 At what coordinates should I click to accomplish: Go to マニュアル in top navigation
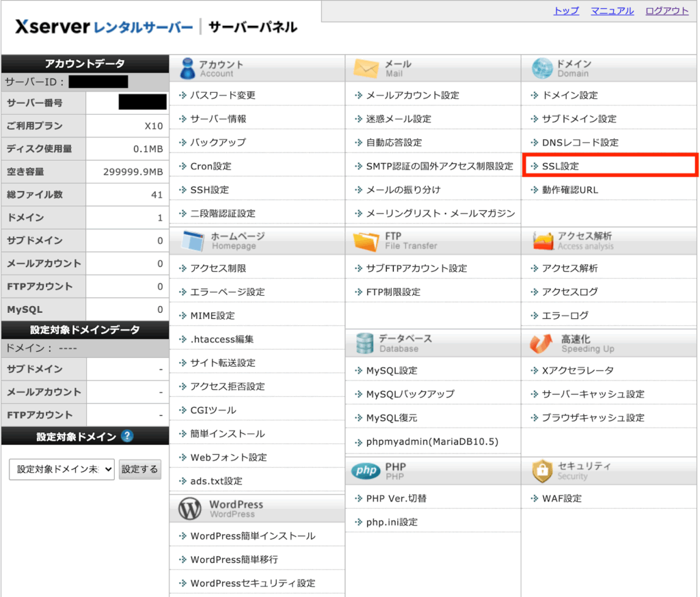(612, 11)
